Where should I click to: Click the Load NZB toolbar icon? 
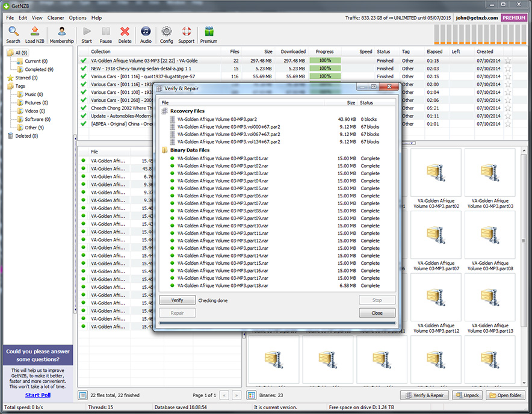pos(35,35)
